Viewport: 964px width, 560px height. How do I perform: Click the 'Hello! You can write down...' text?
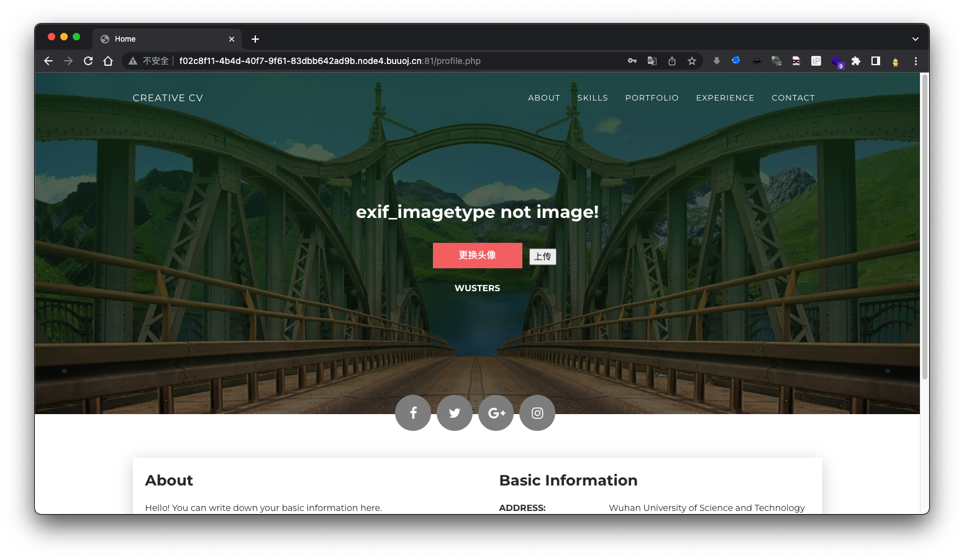[x=263, y=508]
